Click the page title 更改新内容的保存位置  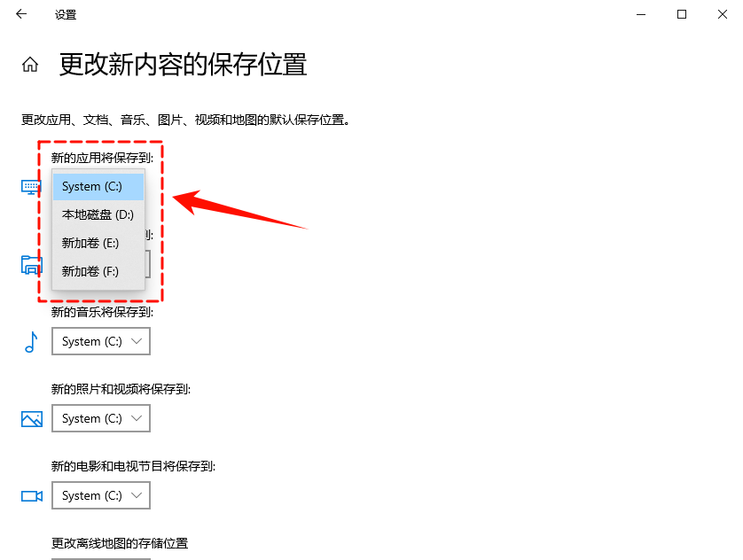[183, 64]
